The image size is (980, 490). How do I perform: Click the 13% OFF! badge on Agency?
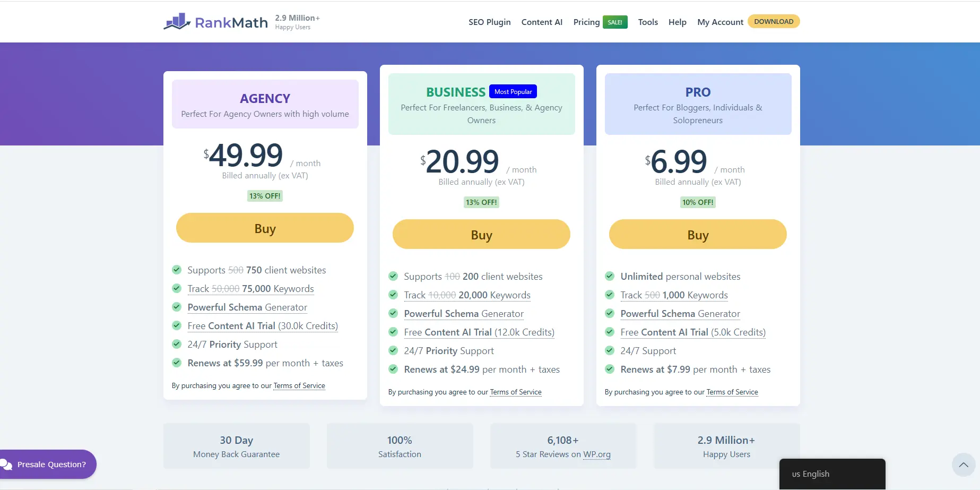(265, 196)
